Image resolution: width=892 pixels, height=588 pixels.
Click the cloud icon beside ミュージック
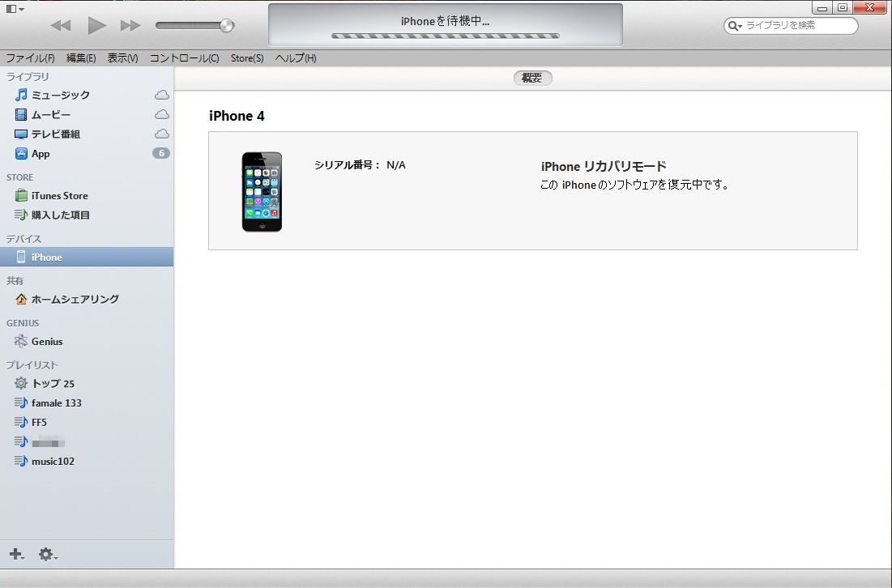[162, 95]
